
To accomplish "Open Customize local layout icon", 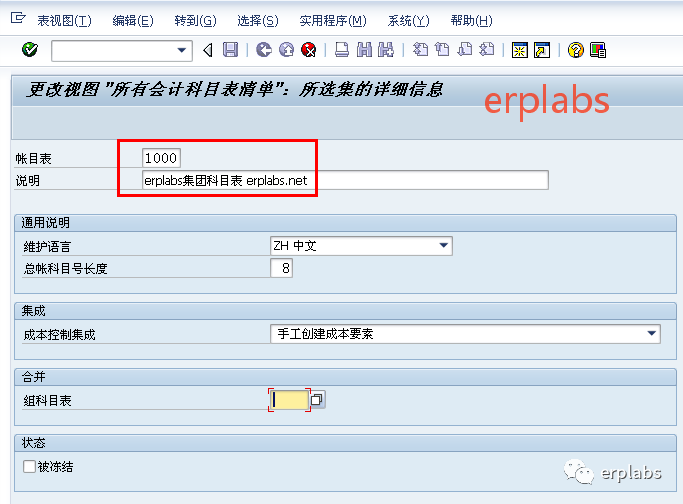I will [598, 50].
